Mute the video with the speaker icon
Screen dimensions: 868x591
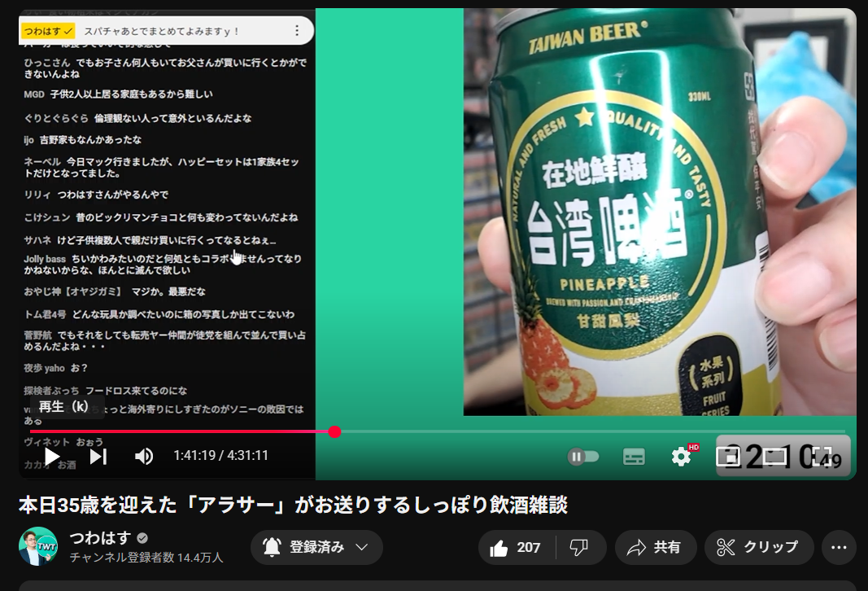[144, 457]
